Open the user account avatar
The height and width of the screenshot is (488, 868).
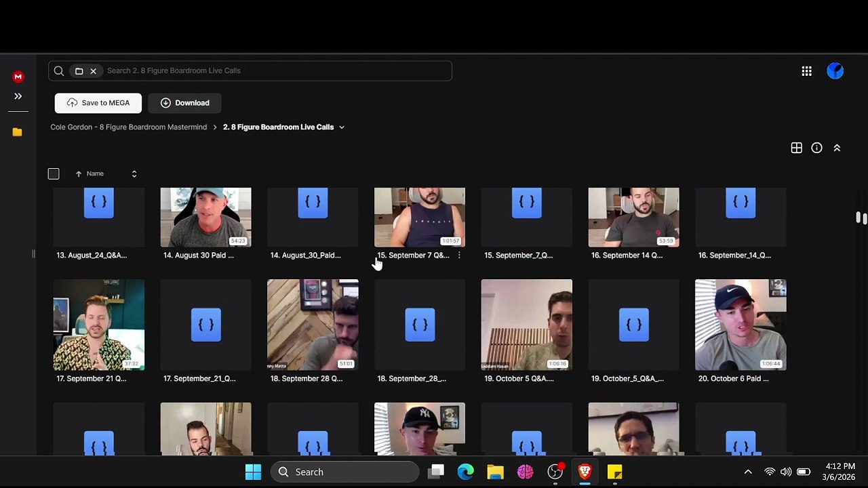pos(835,71)
